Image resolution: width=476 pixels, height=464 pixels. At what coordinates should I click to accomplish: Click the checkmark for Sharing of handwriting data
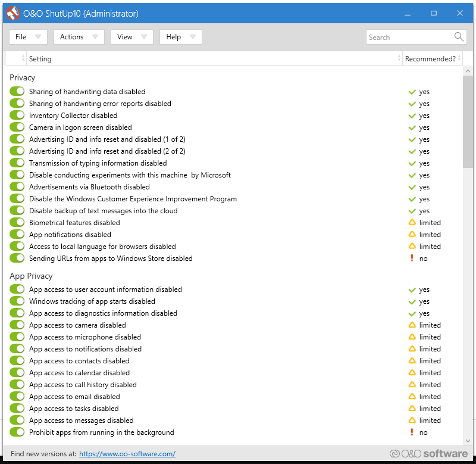tap(412, 92)
